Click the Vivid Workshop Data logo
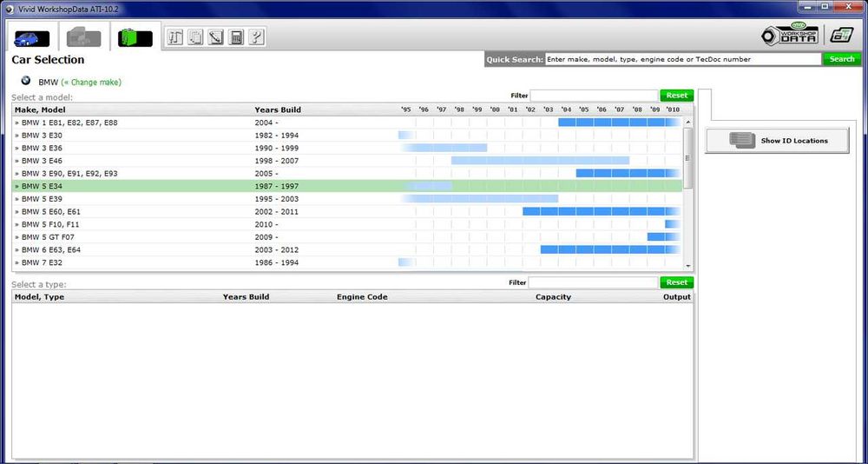Viewport: 868px width, 464px height. (x=791, y=35)
